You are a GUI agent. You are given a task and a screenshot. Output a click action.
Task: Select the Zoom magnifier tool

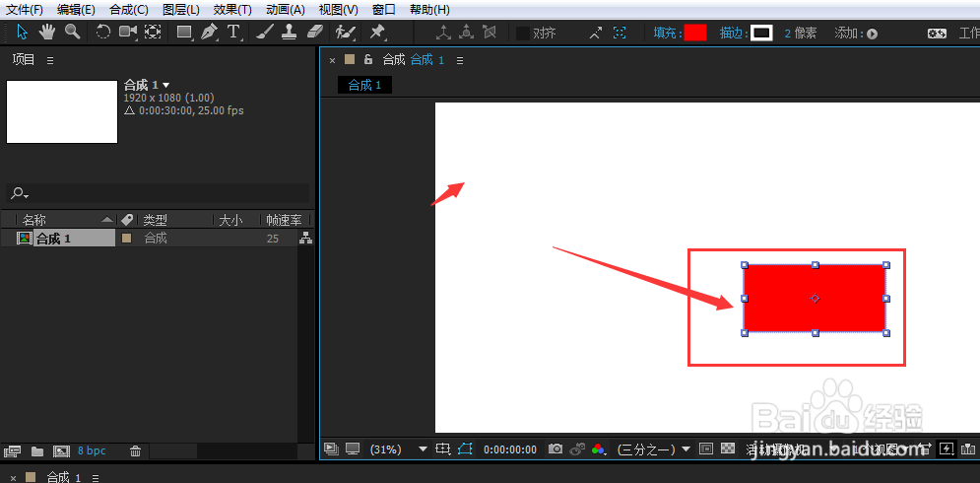click(73, 32)
